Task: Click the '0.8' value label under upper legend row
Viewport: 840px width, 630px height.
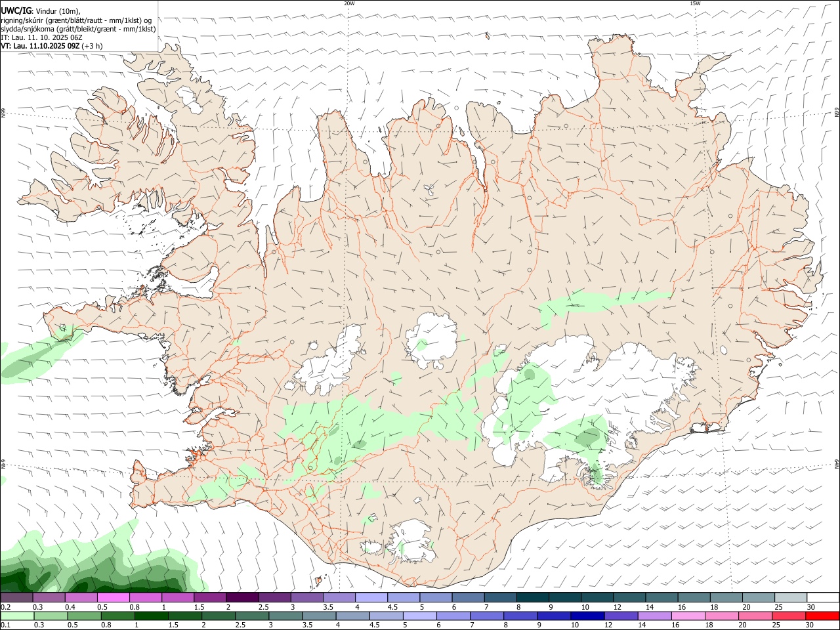Action: 135,607
